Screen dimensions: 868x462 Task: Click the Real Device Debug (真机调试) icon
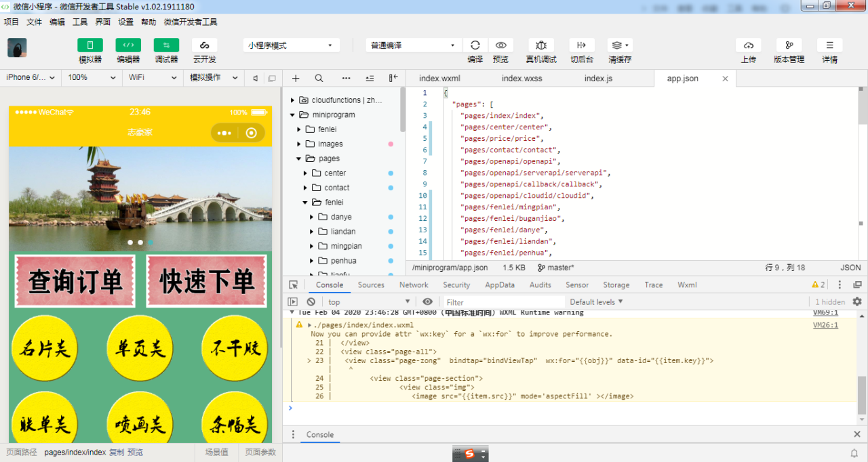[540, 45]
